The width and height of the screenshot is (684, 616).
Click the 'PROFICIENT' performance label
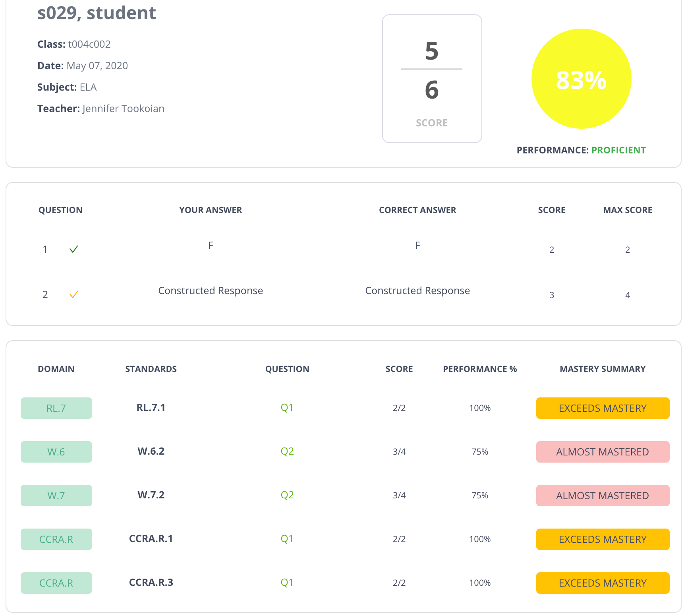pos(618,150)
